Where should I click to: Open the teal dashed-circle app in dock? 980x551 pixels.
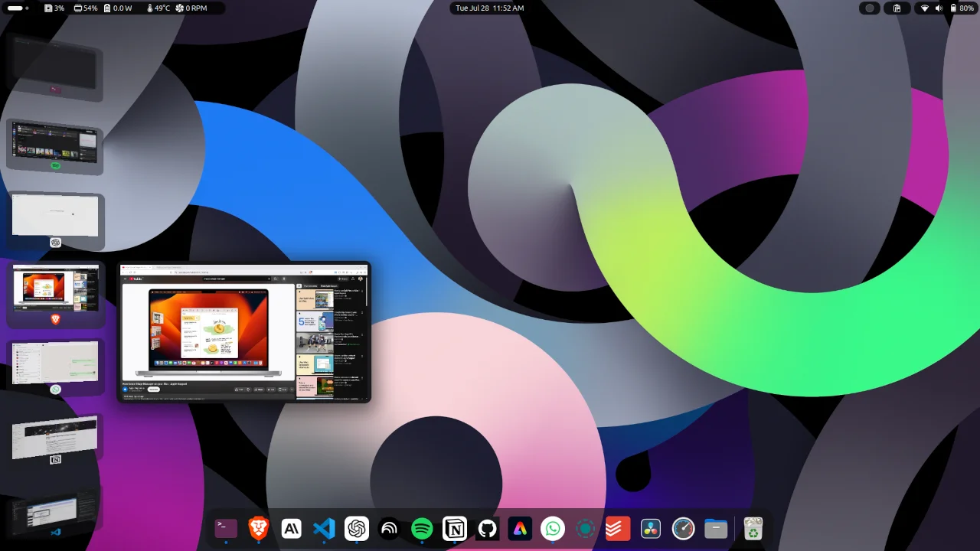pyautogui.click(x=585, y=528)
